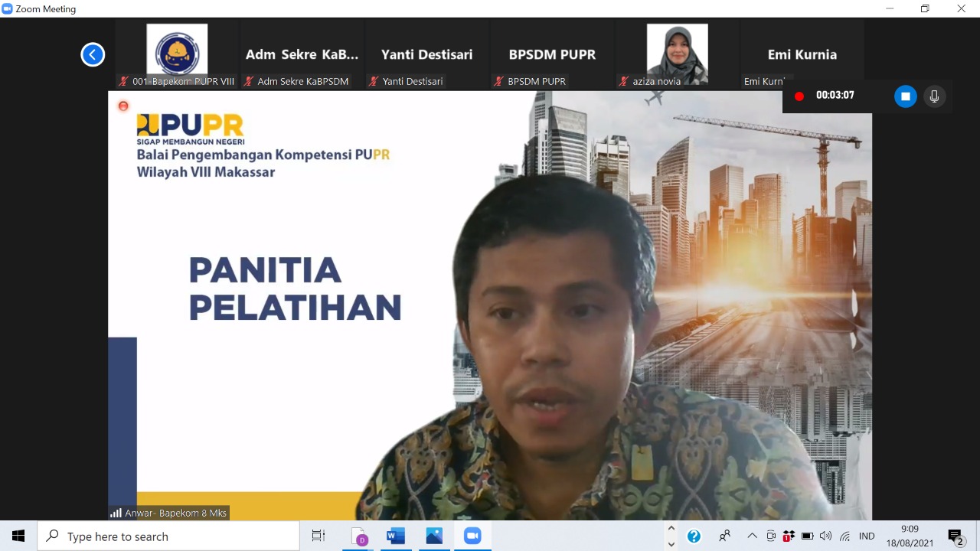Open the Action Center notifications
The image size is (980, 551).
955,536
